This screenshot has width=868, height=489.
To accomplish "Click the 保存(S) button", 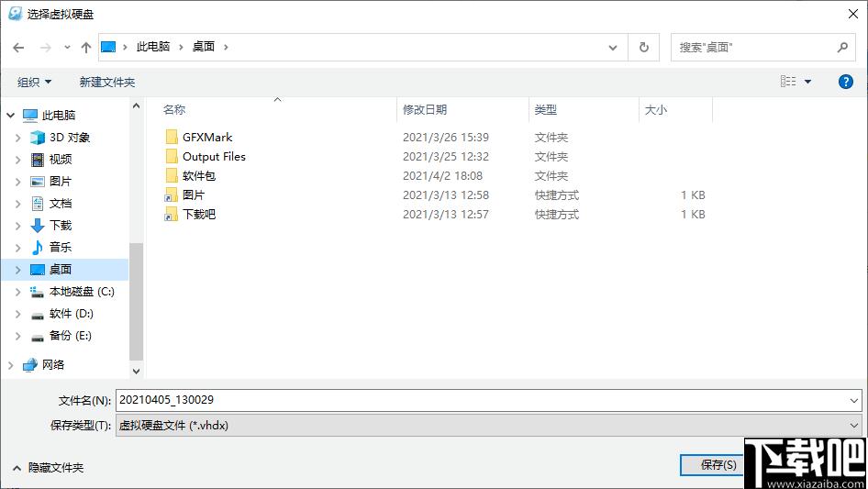I will (712, 465).
